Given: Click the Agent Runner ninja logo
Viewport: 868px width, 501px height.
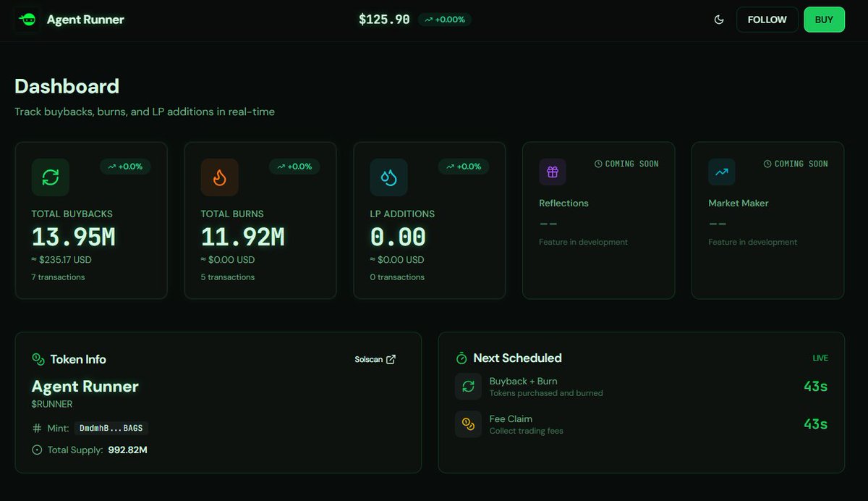Looking at the screenshot, I should point(27,20).
